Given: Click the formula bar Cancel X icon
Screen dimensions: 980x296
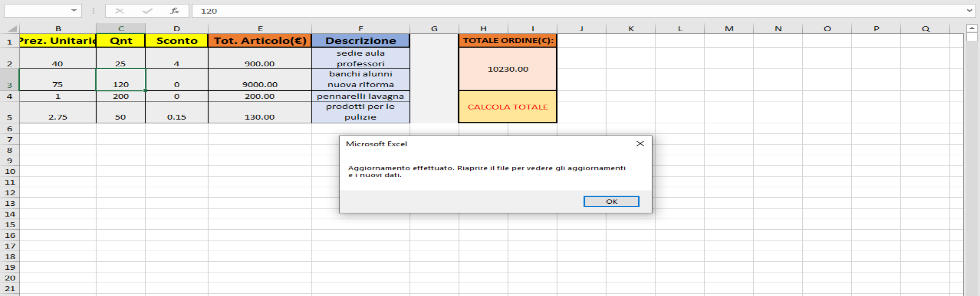Looking at the screenshot, I should click(x=119, y=11).
